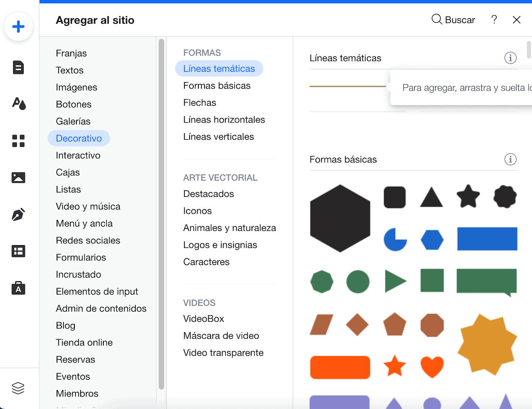The image size is (532, 409).
Task: Open the Galerías category
Action: (x=73, y=122)
